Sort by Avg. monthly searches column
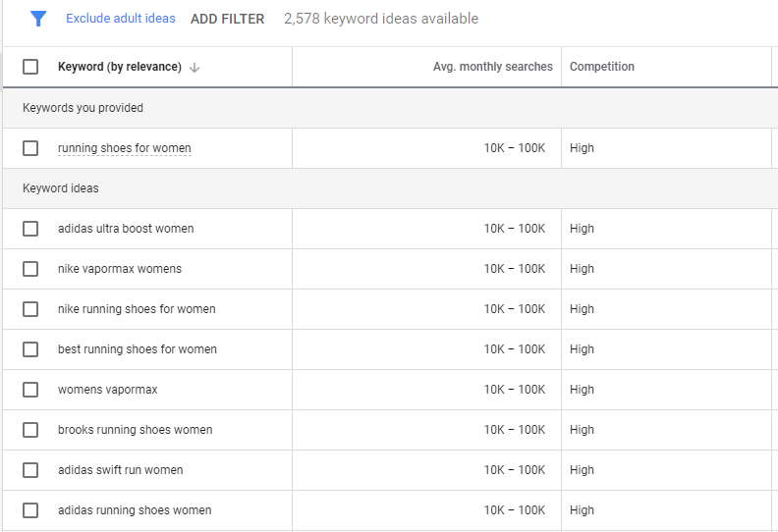 coord(493,67)
